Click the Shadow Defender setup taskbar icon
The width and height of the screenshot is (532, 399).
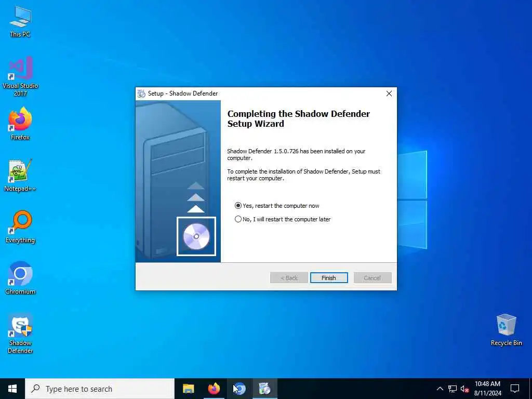[x=264, y=389]
